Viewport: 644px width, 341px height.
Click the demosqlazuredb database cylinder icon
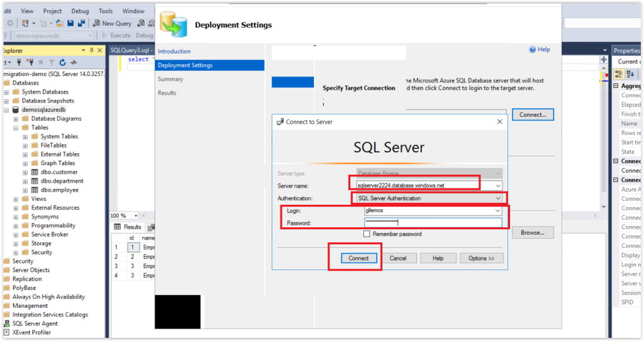click(16, 109)
